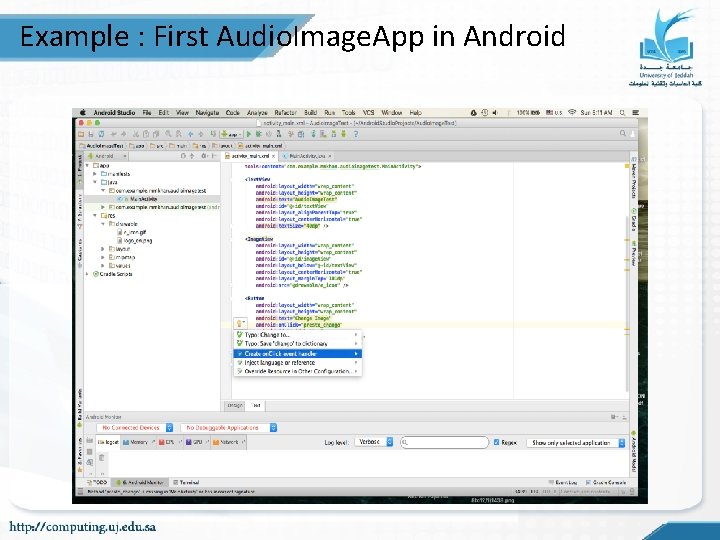Expand the layout folder

click(103, 249)
